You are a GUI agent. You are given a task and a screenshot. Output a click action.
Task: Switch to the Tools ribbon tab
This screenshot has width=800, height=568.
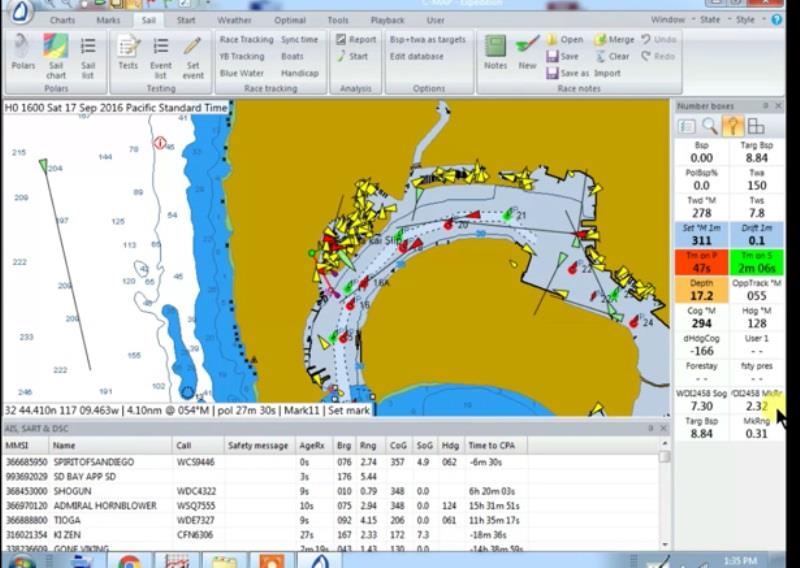click(x=338, y=20)
